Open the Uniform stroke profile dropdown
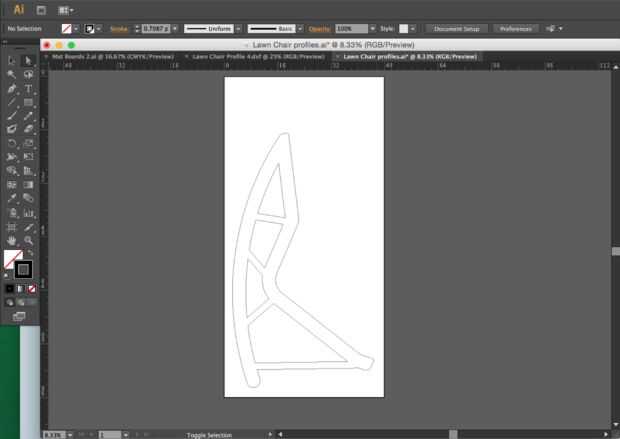The width and height of the screenshot is (620, 439). coord(238,29)
